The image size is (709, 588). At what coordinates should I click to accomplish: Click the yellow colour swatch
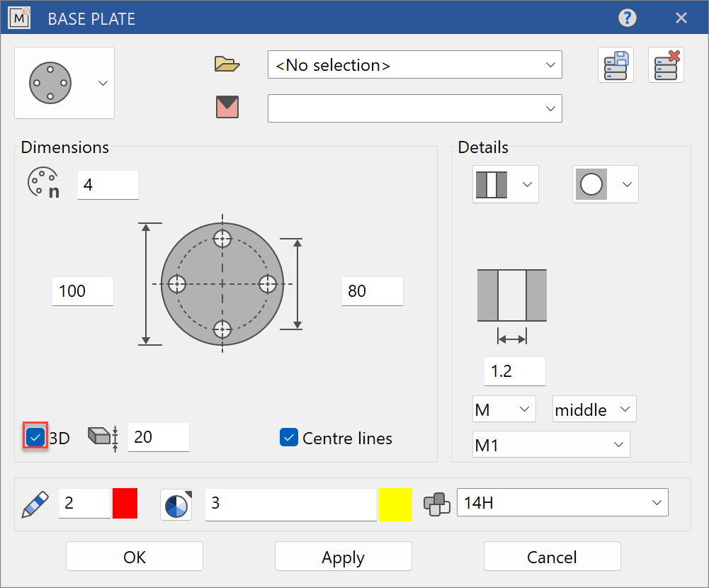pos(395,504)
